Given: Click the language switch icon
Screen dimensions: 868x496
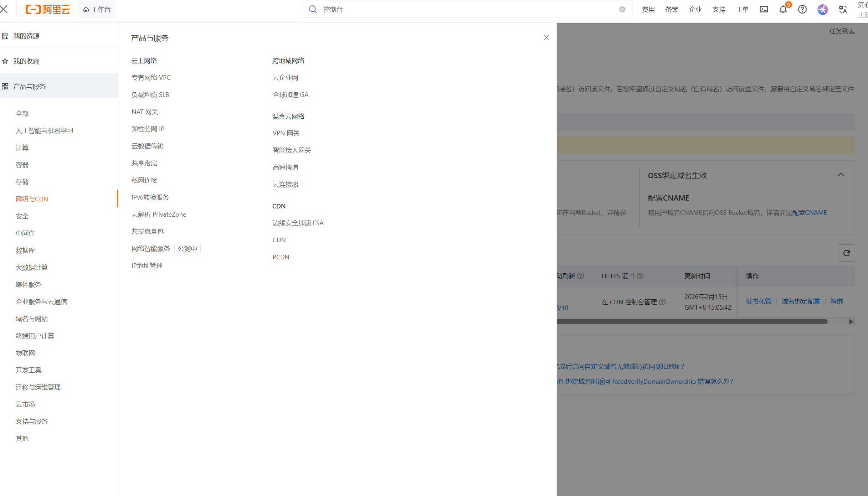Looking at the screenshot, I should tap(843, 10).
